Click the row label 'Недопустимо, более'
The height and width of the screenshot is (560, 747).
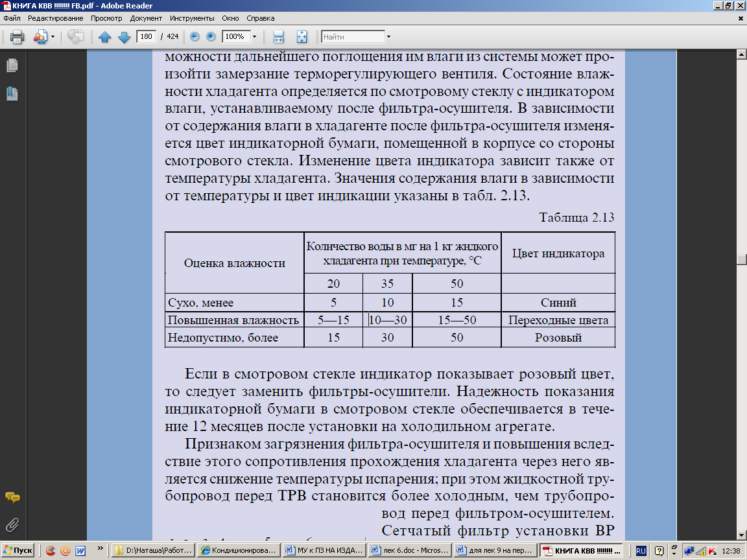click(223, 337)
